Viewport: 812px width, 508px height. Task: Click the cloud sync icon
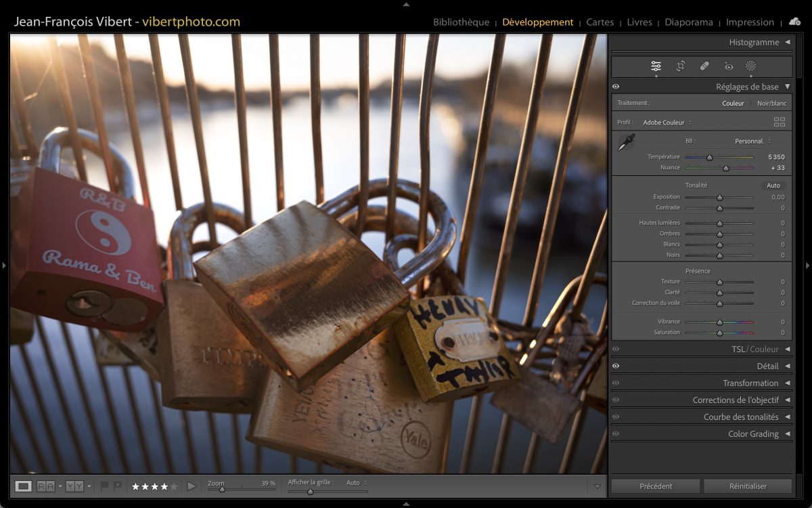click(794, 22)
